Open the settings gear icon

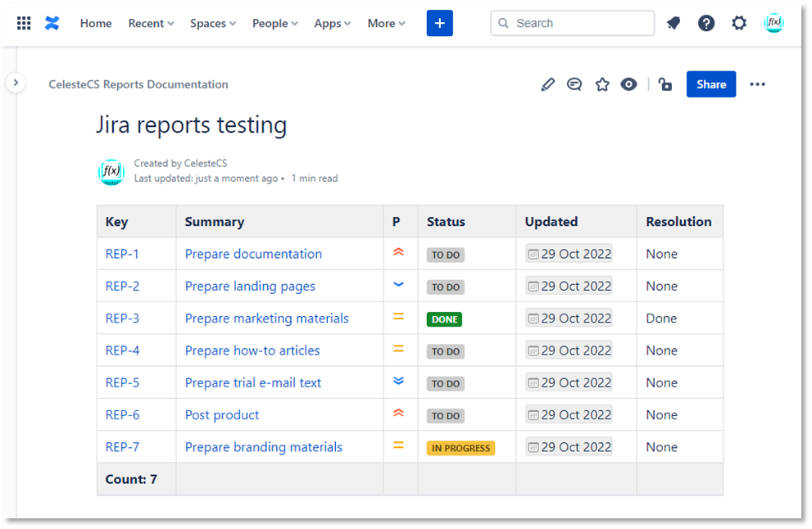pos(739,23)
